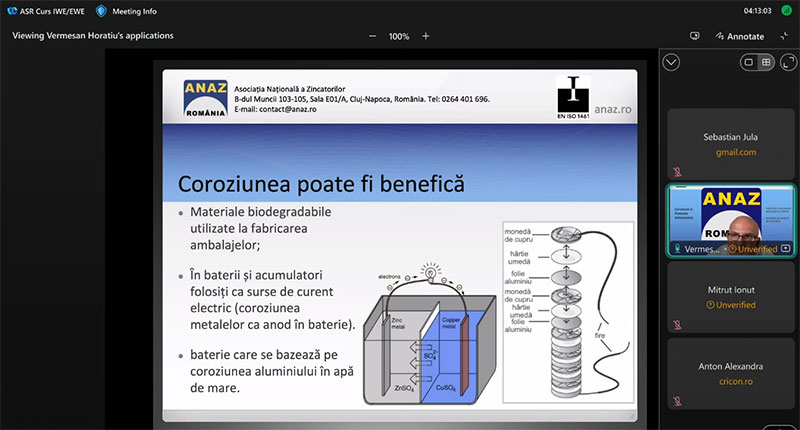Click Viewing Vermesan Horatiu's applications label

93,36
